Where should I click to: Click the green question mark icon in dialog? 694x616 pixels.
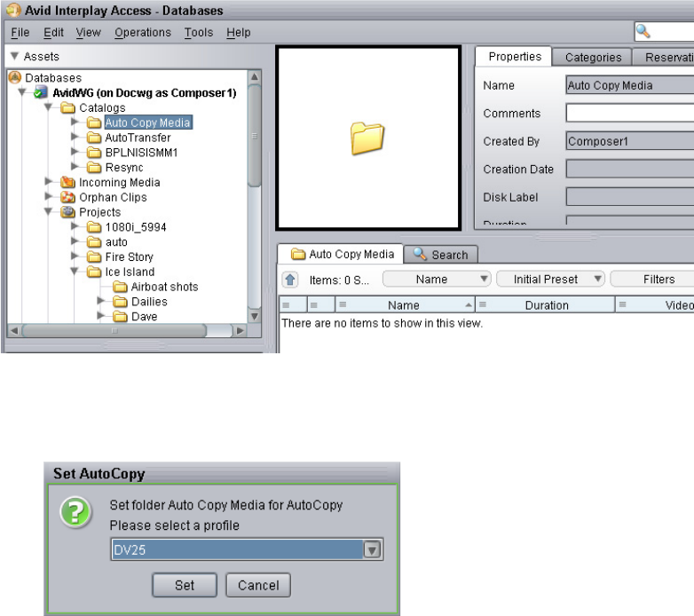(x=76, y=512)
